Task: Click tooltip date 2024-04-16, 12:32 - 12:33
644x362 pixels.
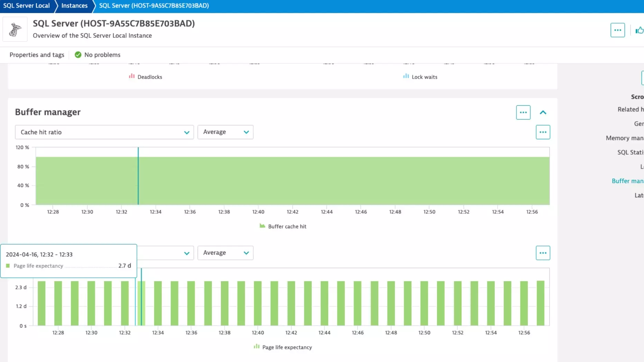Action: point(39,254)
